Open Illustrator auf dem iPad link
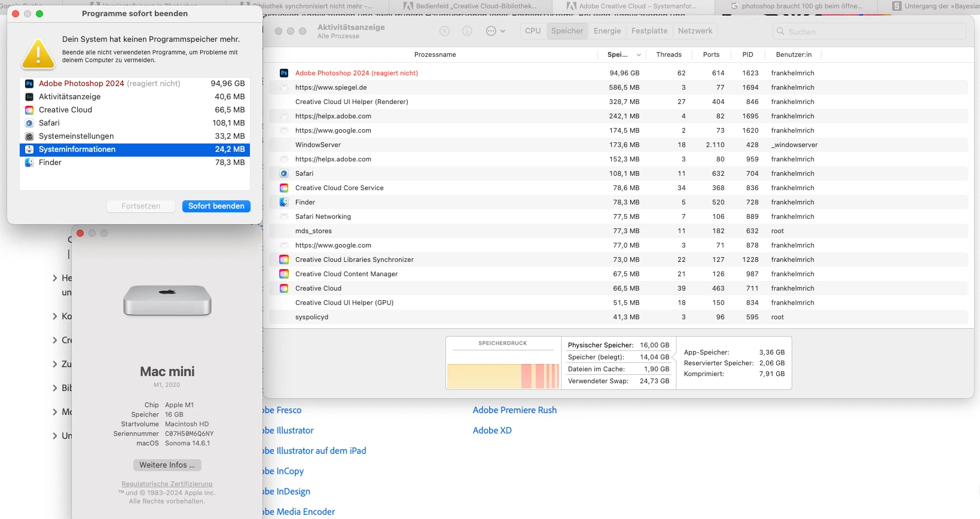 315,451
